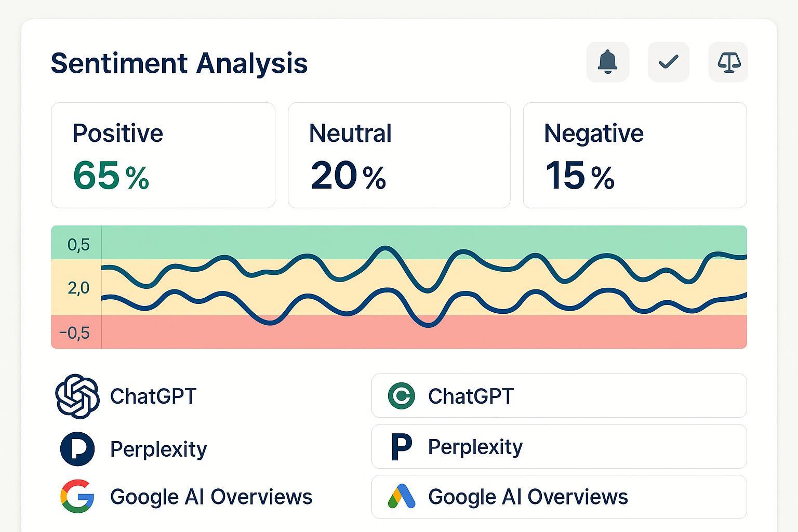Select the Neutral 20% card
Viewport: 798px width, 532px height.
(x=399, y=155)
